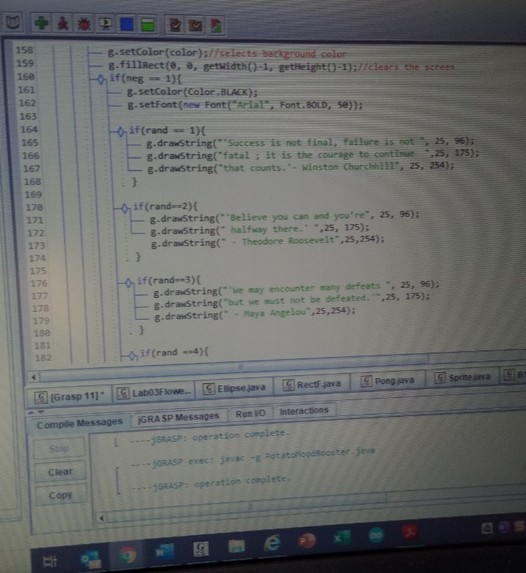
Task: Click the cat-face icon at toolbar start
Action: pos(13,23)
